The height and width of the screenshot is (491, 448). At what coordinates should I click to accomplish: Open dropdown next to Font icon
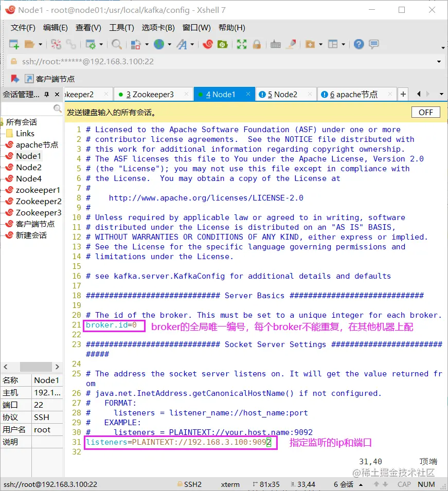click(x=192, y=44)
